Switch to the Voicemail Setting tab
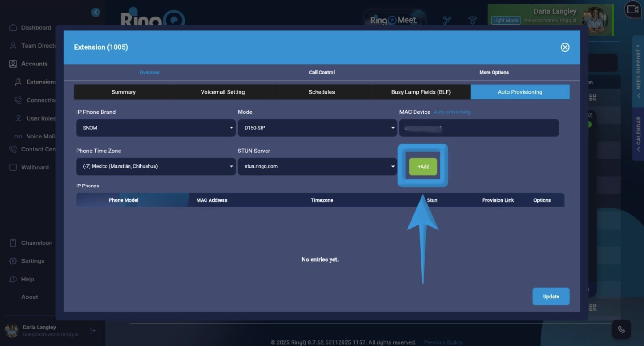 pyautogui.click(x=223, y=92)
